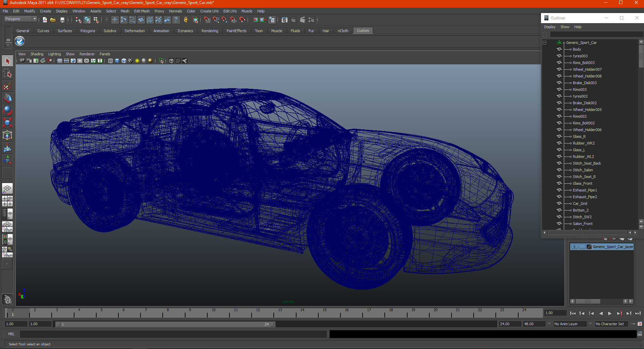Switch to single perspective view layout
Screen dimensions: 644x349
(x=7, y=189)
